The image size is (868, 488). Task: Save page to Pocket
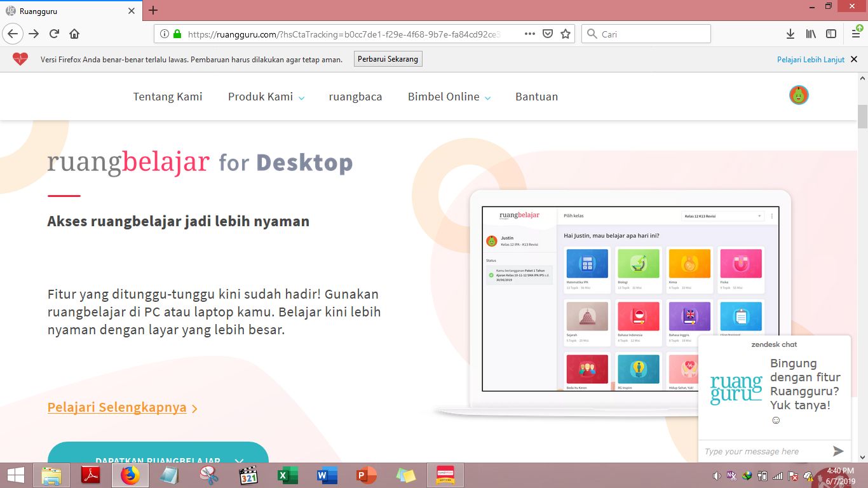548,34
